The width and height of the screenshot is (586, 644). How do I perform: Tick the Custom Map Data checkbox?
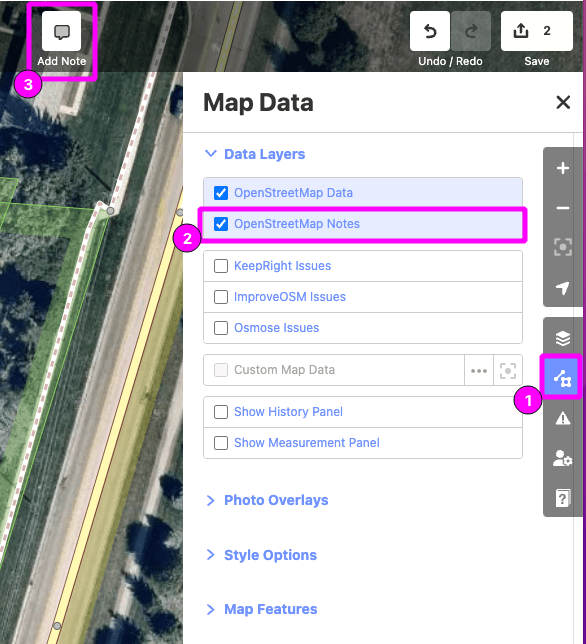(221, 370)
